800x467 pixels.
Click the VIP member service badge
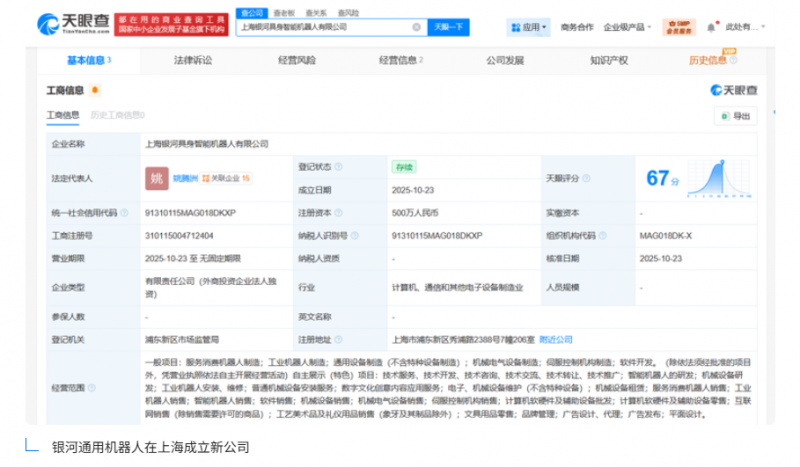click(679, 27)
